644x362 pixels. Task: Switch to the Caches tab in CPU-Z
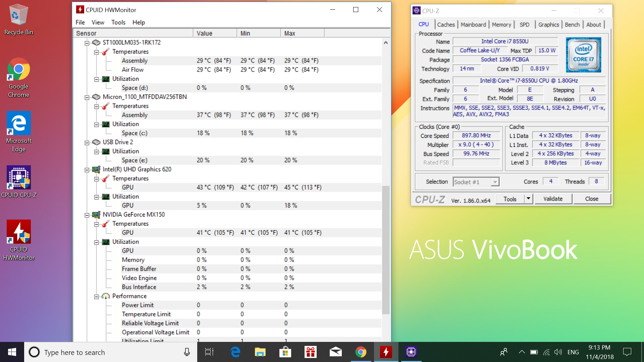(x=446, y=24)
